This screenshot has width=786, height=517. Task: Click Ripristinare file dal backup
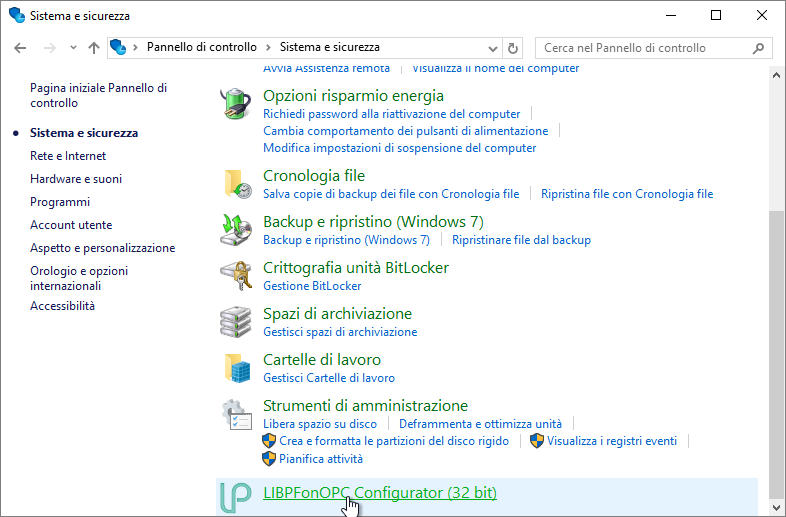coord(521,240)
